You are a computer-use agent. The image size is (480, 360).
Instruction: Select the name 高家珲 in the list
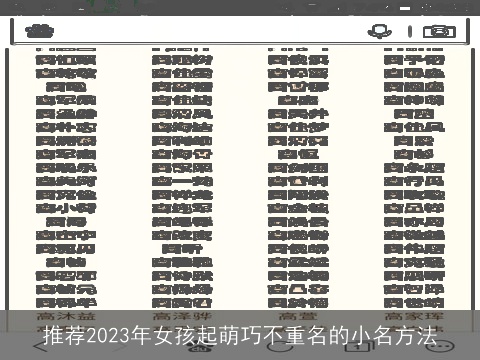[x=414, y=316]
